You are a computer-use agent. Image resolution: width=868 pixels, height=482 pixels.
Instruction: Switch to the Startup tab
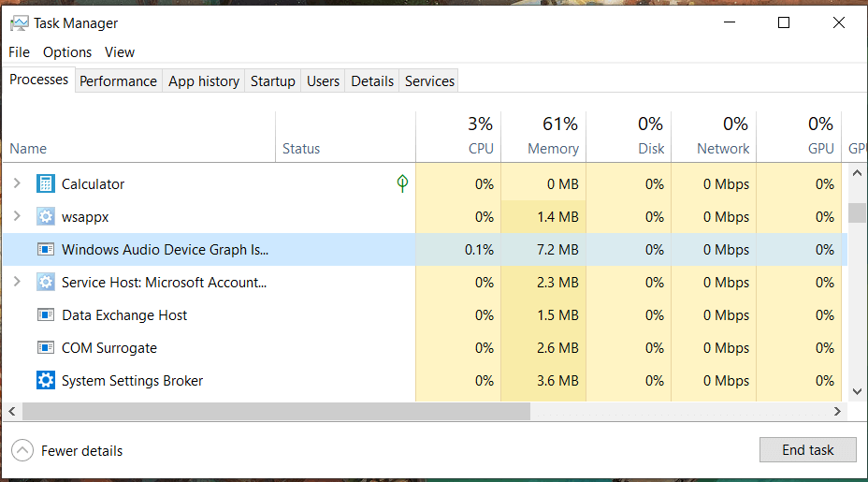point(273,80)
